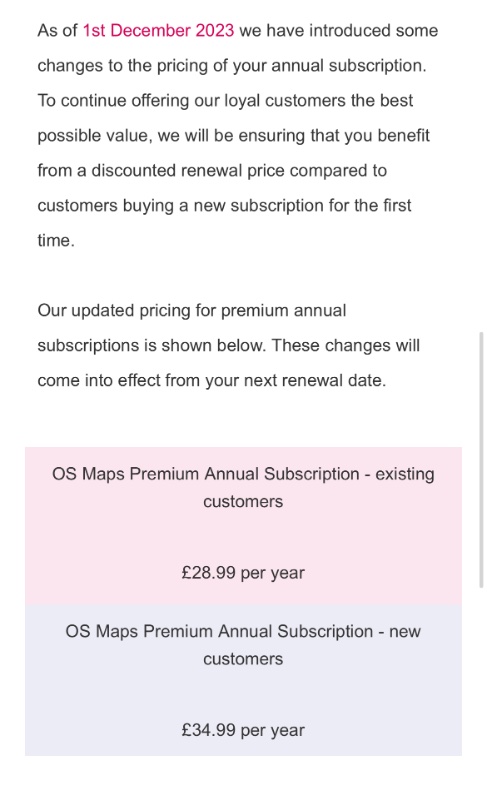
Task: Click 'from a discounted renewal price' line
Action: tap(212, 170)
